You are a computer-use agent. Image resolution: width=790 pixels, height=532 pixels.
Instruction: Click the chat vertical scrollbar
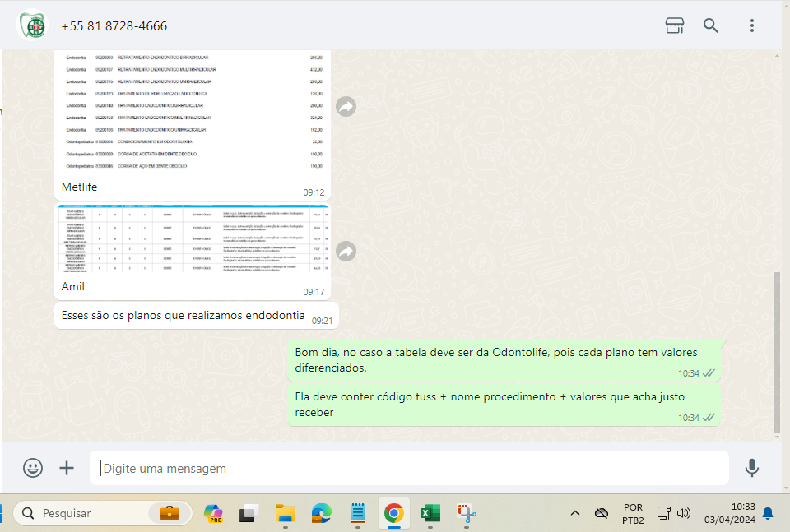point(778,354)
